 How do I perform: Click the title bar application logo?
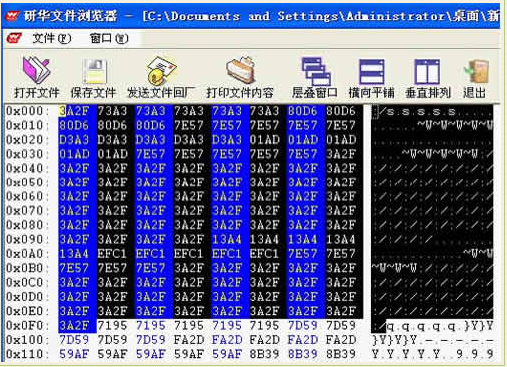(13, 16)
